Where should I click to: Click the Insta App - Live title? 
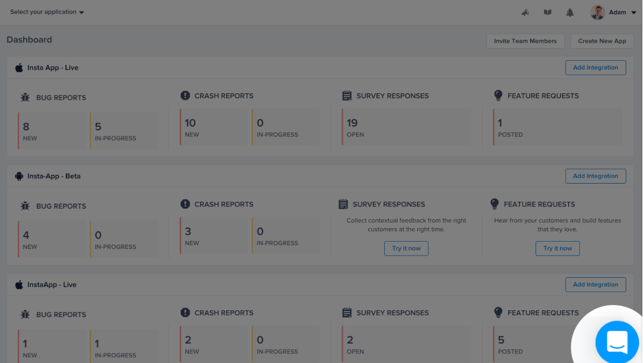click(53, 67)
